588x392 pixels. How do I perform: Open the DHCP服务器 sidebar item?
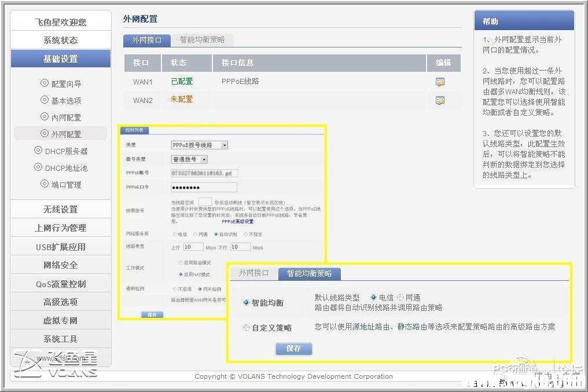tap(61, 151)
